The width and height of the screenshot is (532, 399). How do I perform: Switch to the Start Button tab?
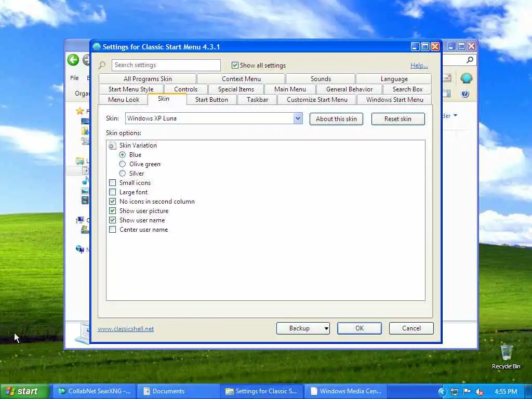211,99
